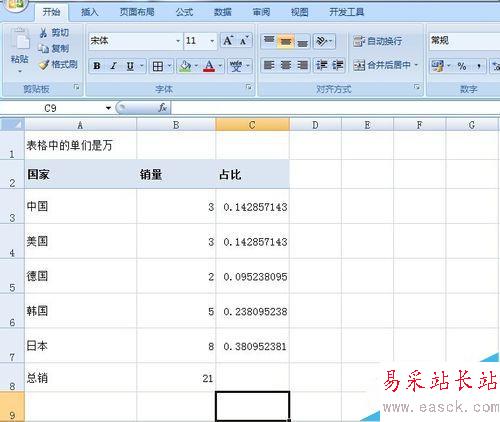Screen dimensions: 500x422
Task: Apply red font color with the A
Action: [209, 66]
